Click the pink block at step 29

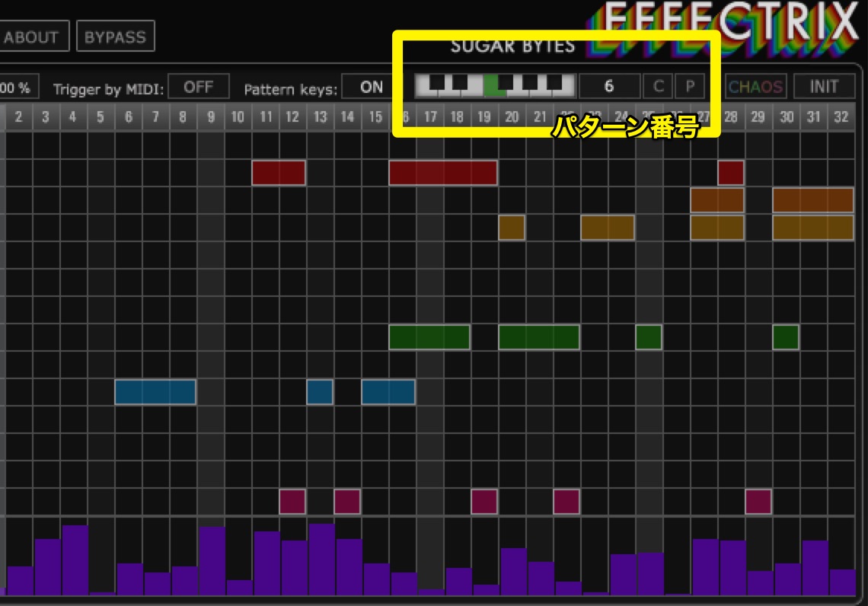coord(758,502)
